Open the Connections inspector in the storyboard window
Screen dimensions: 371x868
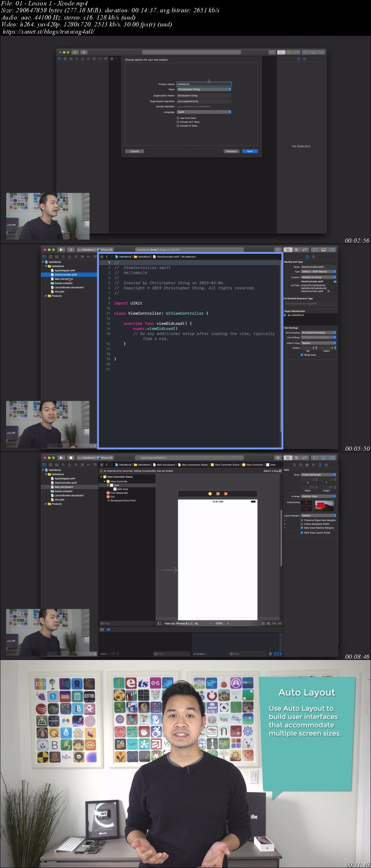[x=326, y=465]
